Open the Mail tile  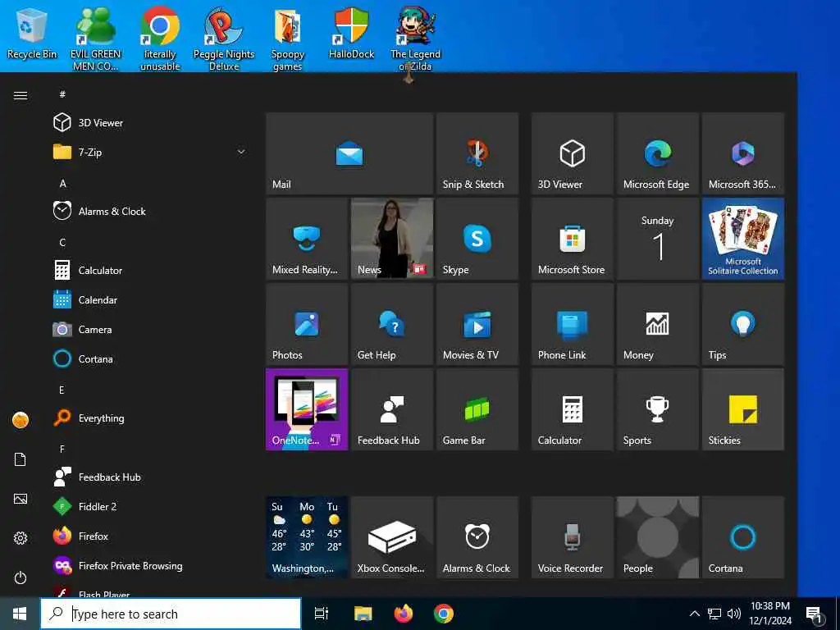tap(349, 153)
